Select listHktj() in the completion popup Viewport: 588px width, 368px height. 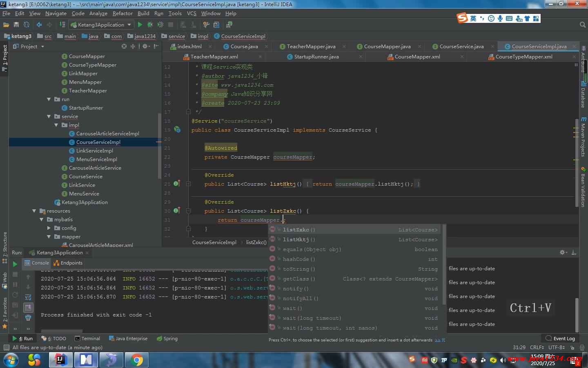pos(354,240)
